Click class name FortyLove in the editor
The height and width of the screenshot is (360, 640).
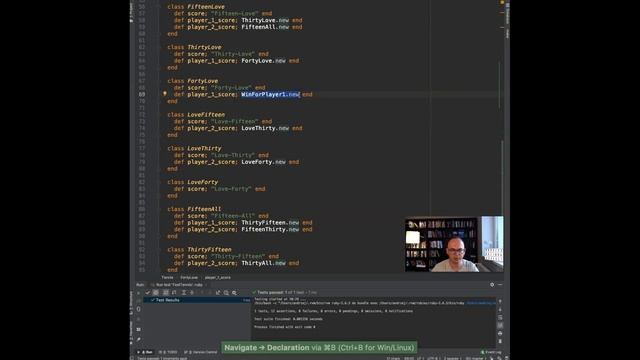click(x=202, y=81)
